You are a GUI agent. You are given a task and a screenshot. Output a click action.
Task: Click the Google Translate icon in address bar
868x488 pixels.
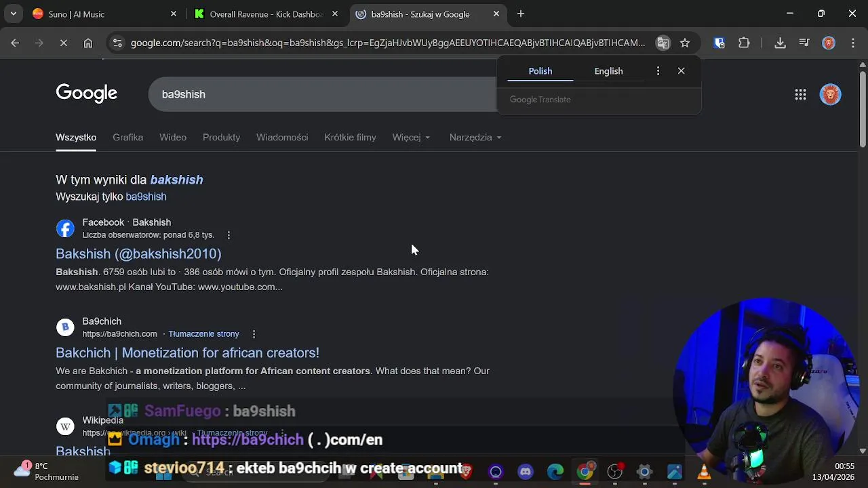[x=663, y=43]
